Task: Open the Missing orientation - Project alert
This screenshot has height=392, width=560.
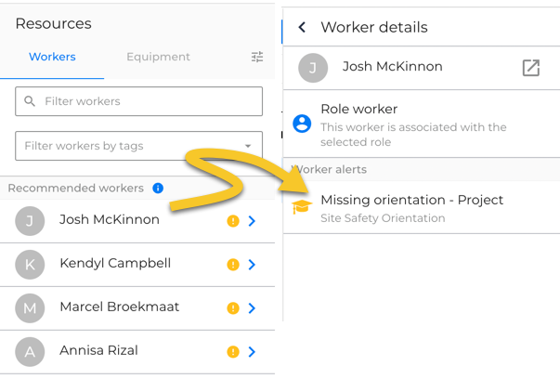Action: tap(422, 208)
